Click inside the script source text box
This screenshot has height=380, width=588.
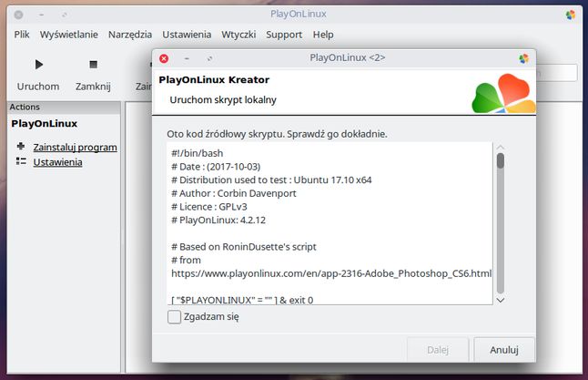coord(329,223)
